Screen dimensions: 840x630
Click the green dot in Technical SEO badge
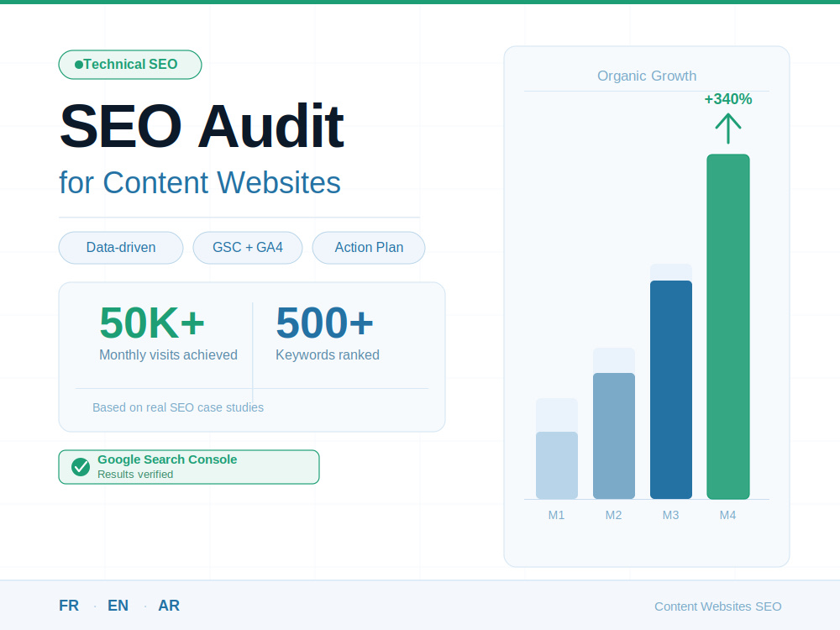79,65
